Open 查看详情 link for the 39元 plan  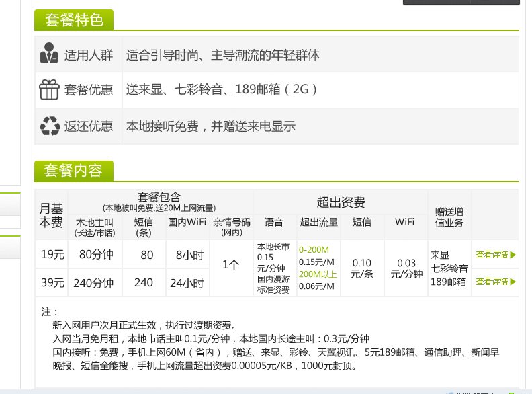(496, 281)
